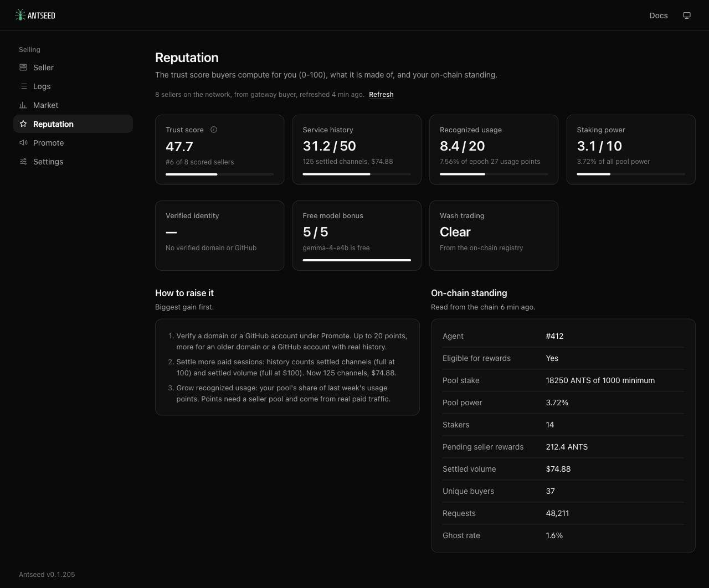Open the Promote section

(73, 143)
